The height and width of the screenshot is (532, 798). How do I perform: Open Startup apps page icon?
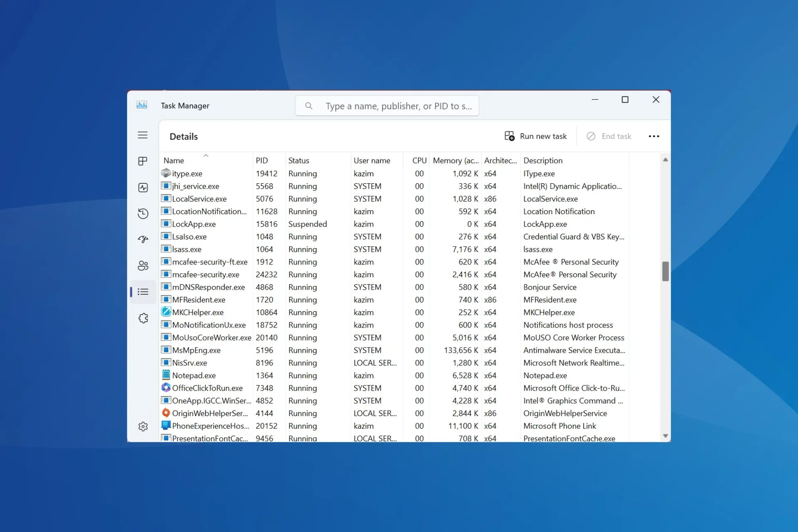pyautogui.click(x=143, y=239)
